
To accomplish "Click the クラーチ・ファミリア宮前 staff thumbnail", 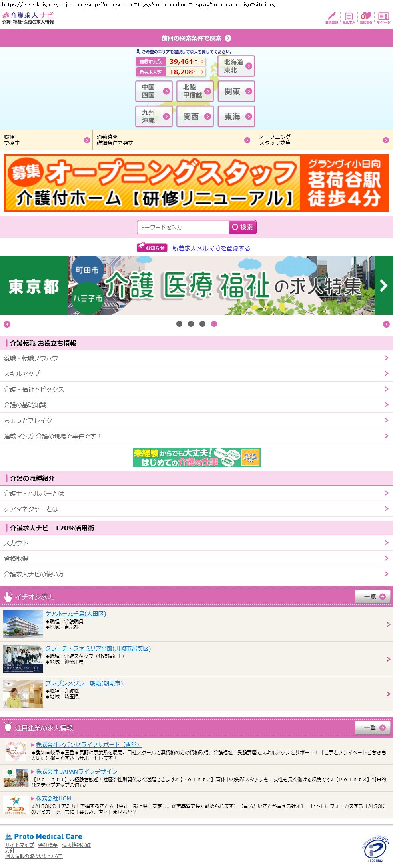I will click(x=23, y=659).
